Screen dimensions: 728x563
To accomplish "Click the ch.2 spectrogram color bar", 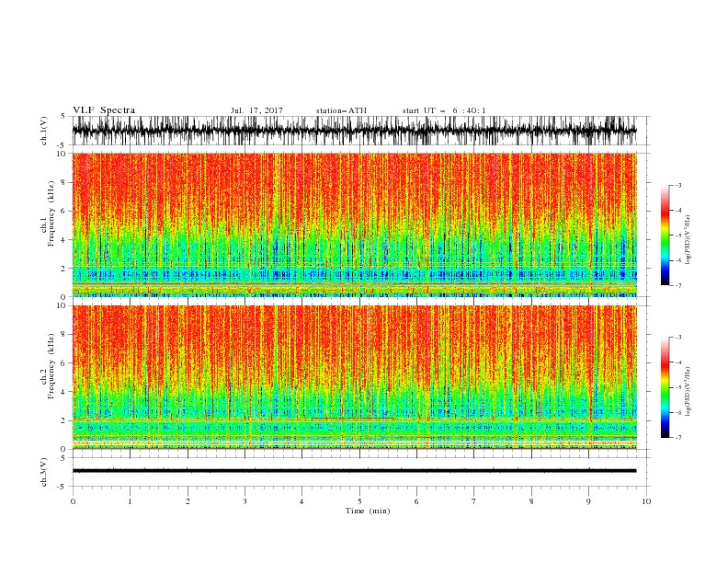I will (x=665, y=387).
